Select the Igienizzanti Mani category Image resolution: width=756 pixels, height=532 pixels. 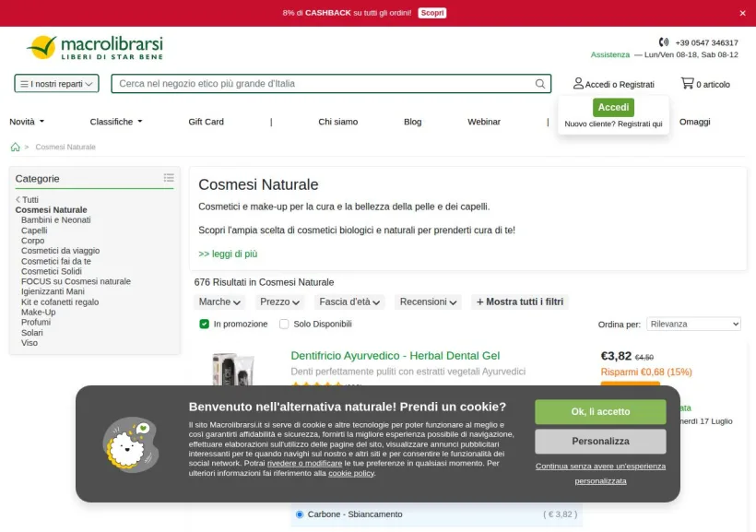53,291
